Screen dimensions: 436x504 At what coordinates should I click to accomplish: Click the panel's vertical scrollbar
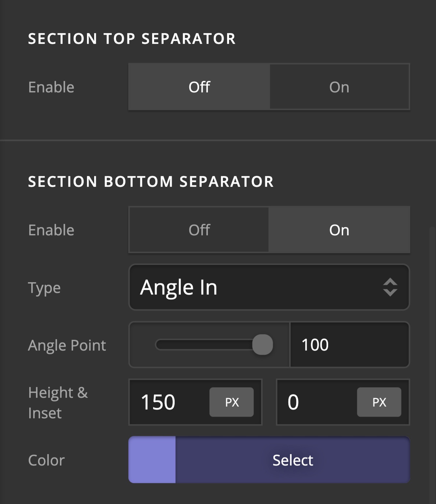click(x=432, y=358)
